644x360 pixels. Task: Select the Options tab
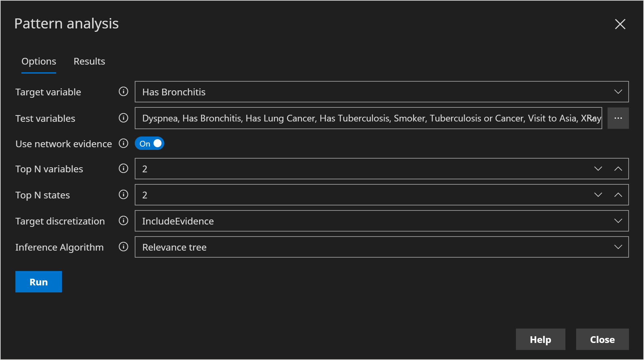(39, 61)
